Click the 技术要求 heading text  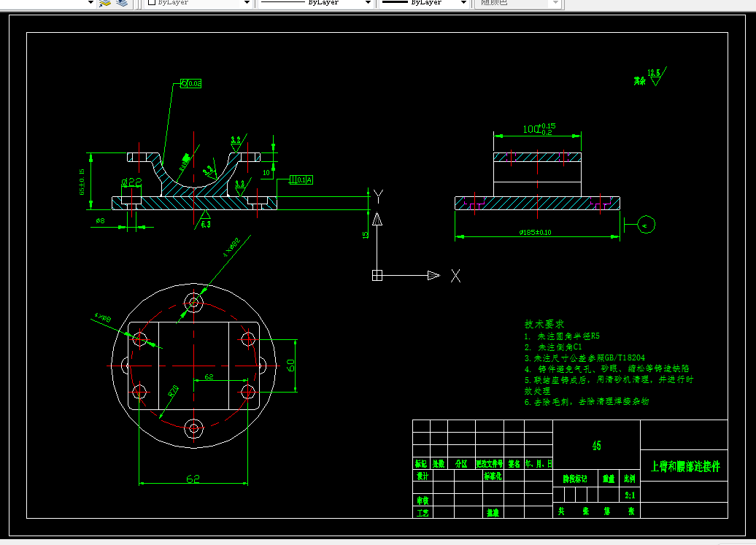point(544,324)
